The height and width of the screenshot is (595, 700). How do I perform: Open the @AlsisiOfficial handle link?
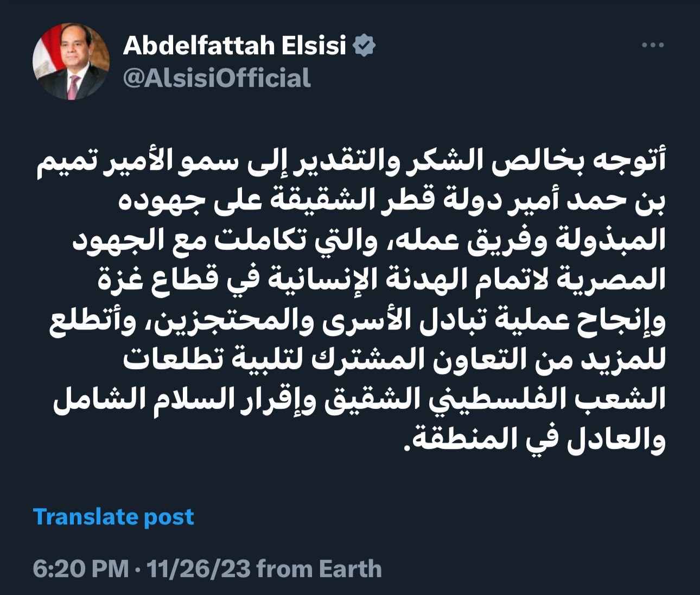(x=217, y=78)
